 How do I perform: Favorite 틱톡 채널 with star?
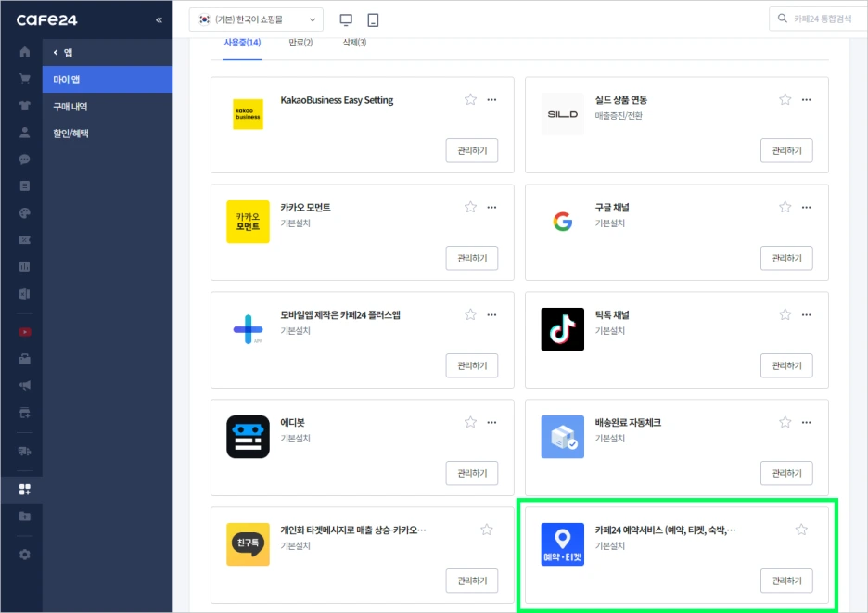pyautogui.click(x=785, y=314)
